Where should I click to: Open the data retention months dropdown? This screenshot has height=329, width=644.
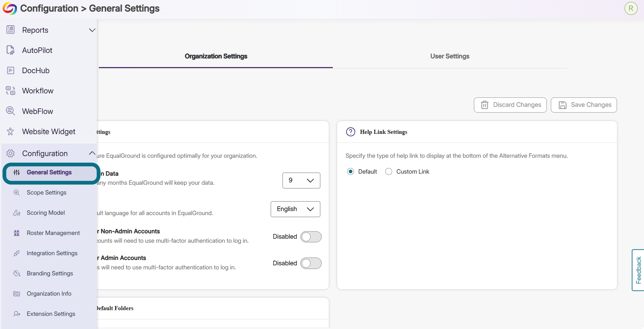click(x=301, y=180)
